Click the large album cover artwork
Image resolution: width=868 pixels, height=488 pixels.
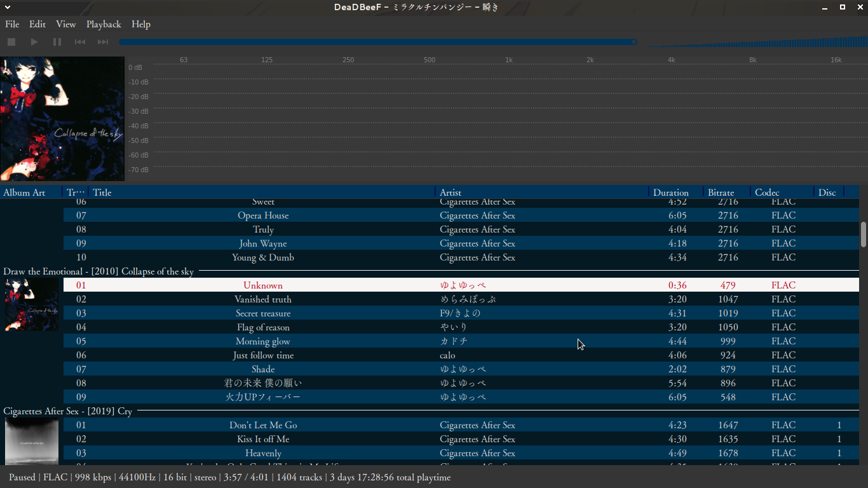tap(62, 119)
